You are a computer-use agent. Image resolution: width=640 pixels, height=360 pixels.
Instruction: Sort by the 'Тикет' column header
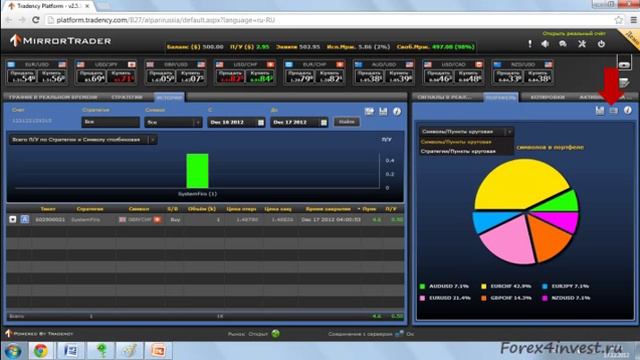[x=48, y=209]
